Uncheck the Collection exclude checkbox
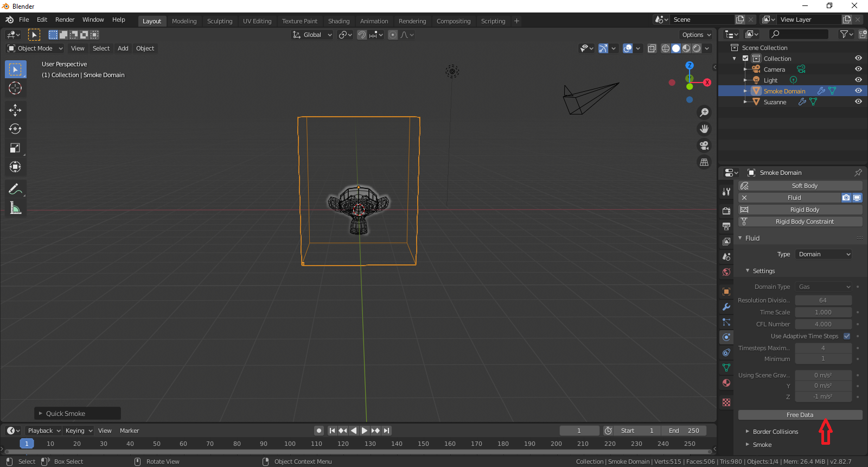 745,58
